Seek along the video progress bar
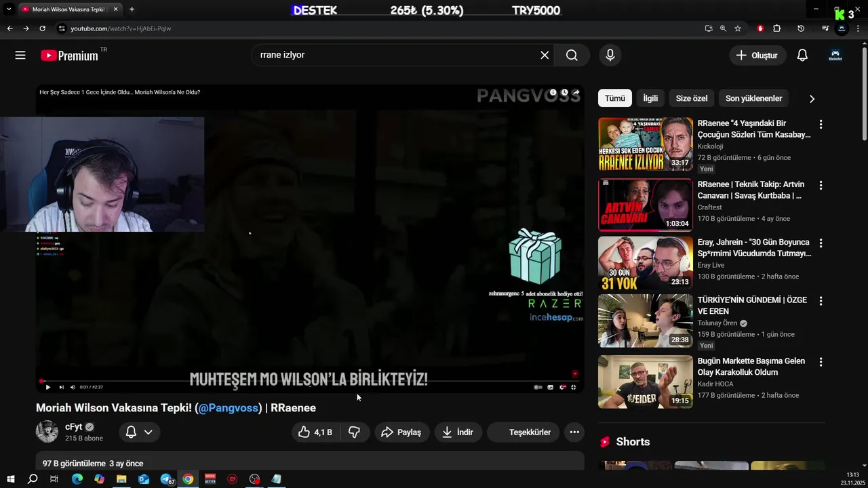 point(309,381)
